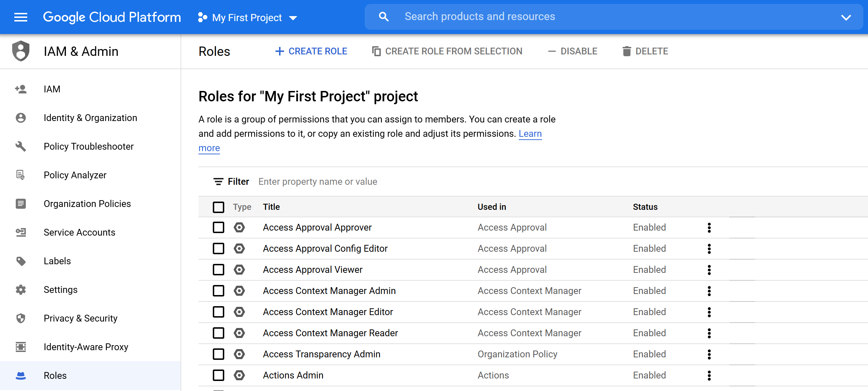Screen dimensions: 868x391
Task: Click the Settings gear icon
Action: (21, 290)
